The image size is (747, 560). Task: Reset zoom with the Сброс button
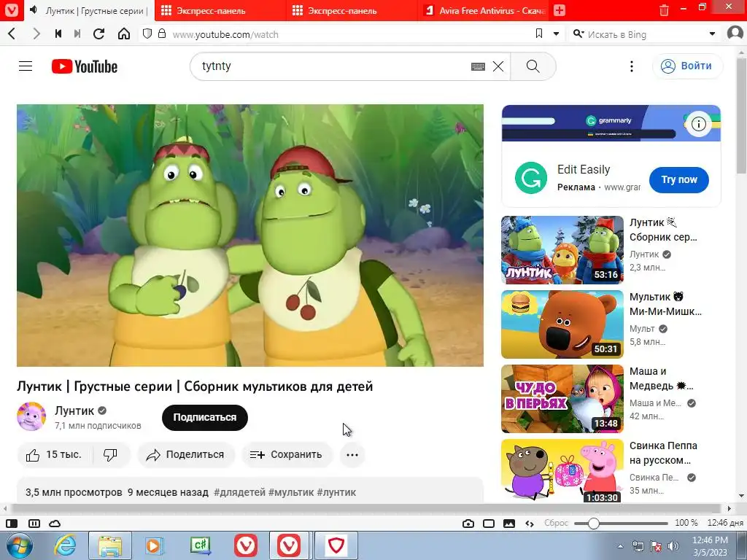(x=556, y=523)
